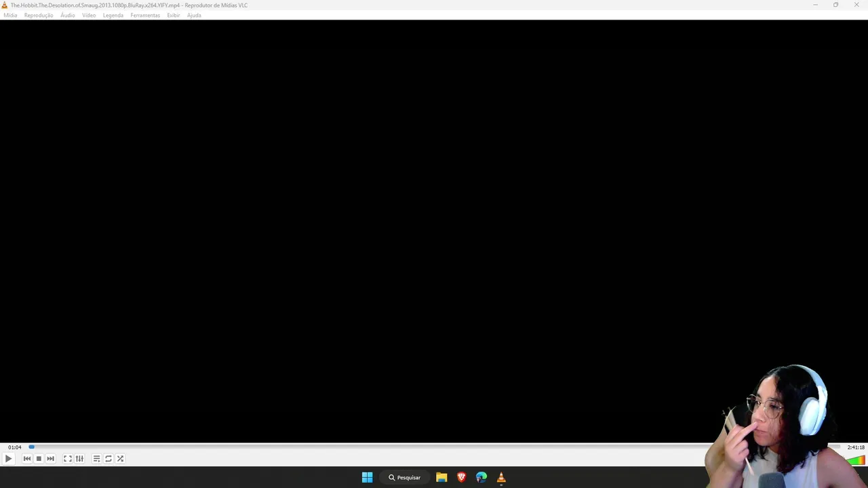Click the VLC cone icon in title bar

(5, 5)
